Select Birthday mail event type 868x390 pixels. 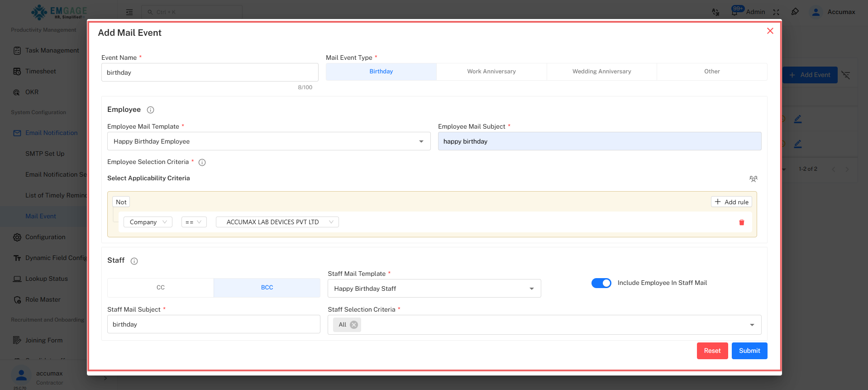(x=381, y=72)
